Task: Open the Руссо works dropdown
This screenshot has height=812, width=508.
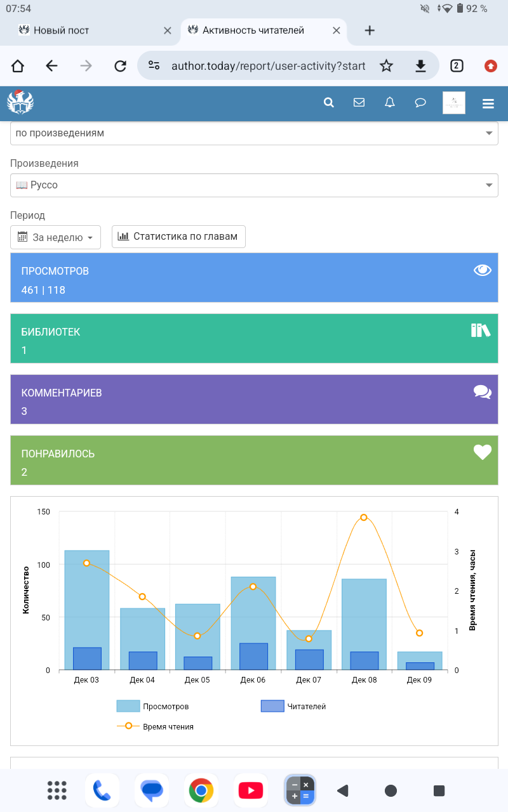Action: pos(254,185)
